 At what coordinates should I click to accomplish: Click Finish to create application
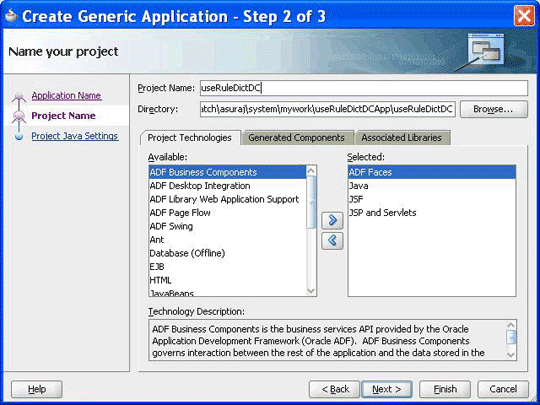click(x=445, y=389)
